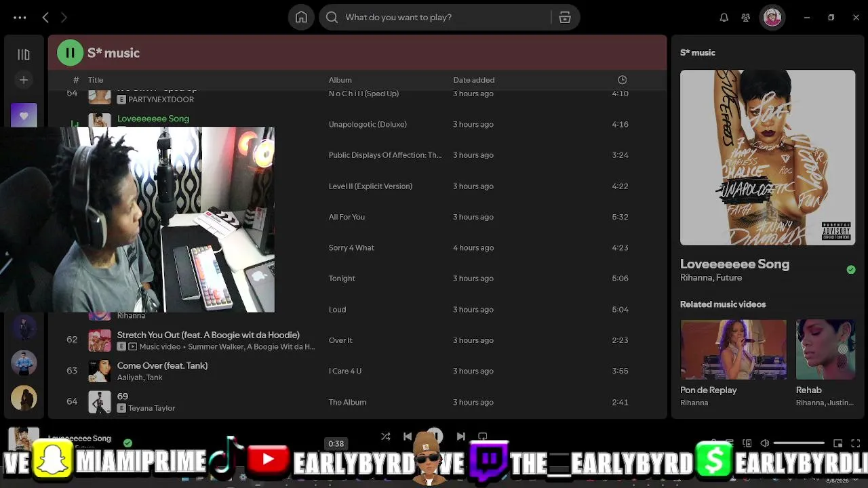Sort tracks by Album column
Viewport: 868px width, 488px height.
pyautogui.click(x=340, y=80)
